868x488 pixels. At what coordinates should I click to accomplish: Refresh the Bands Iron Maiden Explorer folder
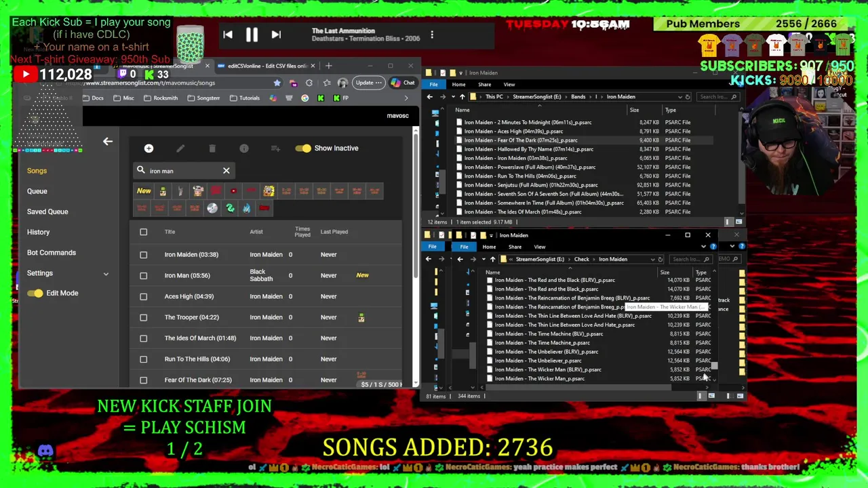click(x=688, y=97)
